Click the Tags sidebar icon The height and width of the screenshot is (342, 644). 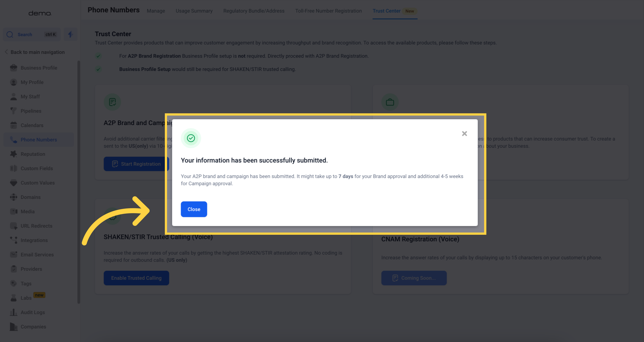click(14, 283)
